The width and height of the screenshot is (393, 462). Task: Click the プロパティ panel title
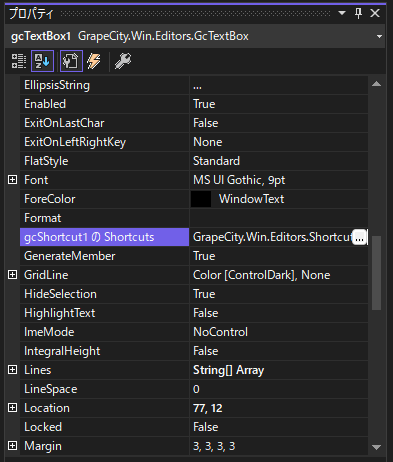pyautogui.click(x=31, y=14)
